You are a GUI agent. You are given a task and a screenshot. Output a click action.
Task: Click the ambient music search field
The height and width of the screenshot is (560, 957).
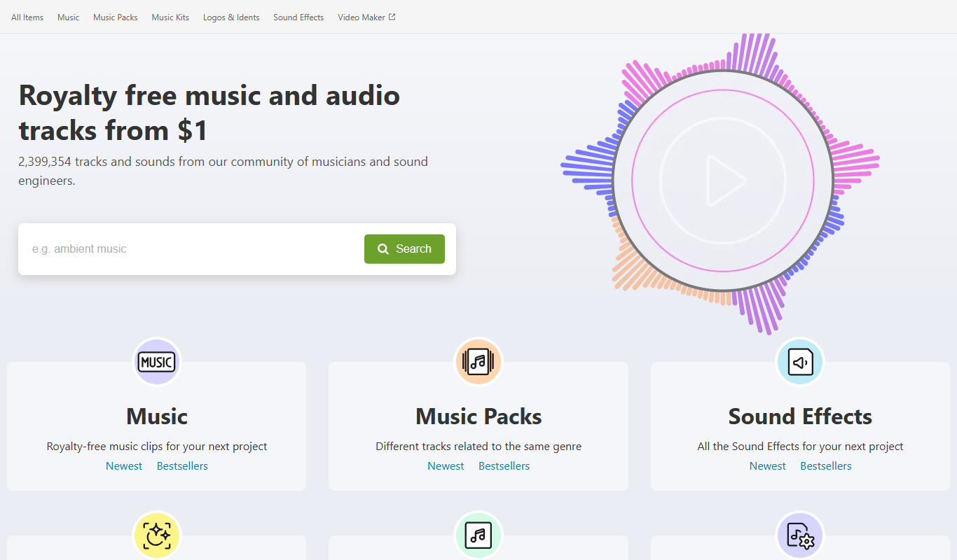(191, 249)
